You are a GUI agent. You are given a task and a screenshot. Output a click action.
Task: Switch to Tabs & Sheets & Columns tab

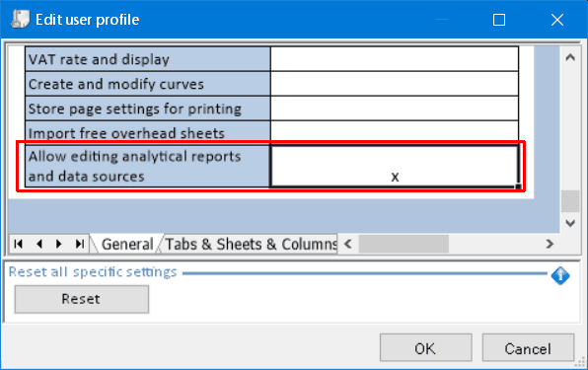[251, 245]
